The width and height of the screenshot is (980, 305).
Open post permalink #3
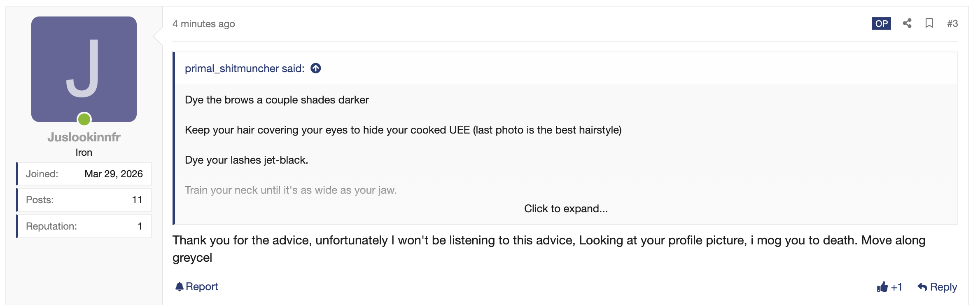(952, 23)
